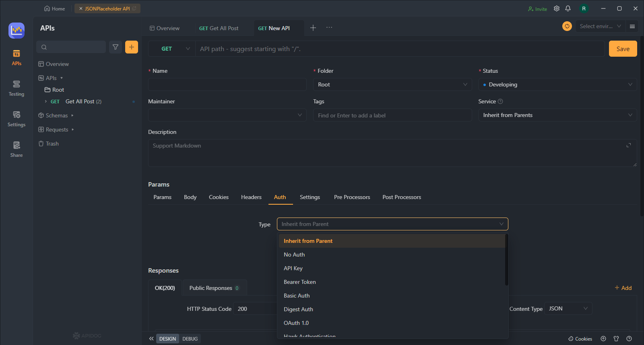Open the Status Developing dropdown
This screenshot has height=345, width=644.
(x=557, y=84)
